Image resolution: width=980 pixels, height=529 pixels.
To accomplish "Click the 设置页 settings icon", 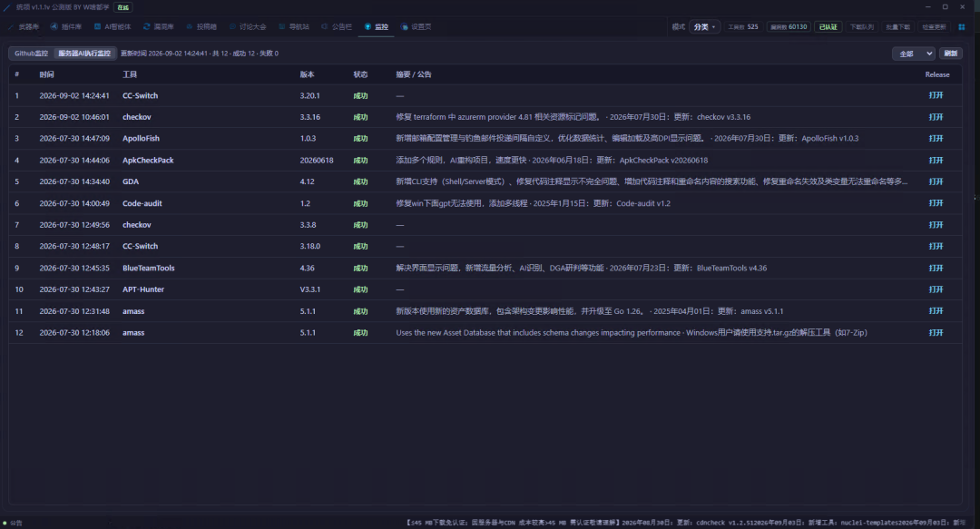I will [405, 27].
